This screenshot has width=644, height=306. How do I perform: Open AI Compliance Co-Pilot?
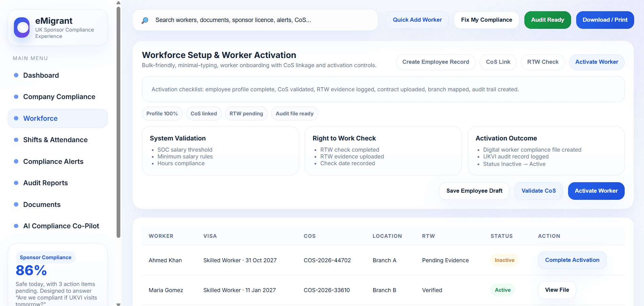pyautogui.click(x=61, y=226)
